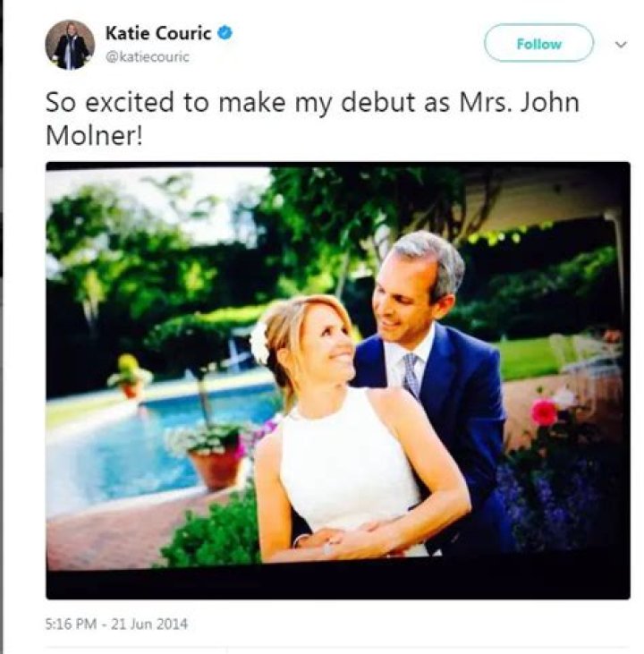Open the wedding photo in the tweet

point(337,379)
